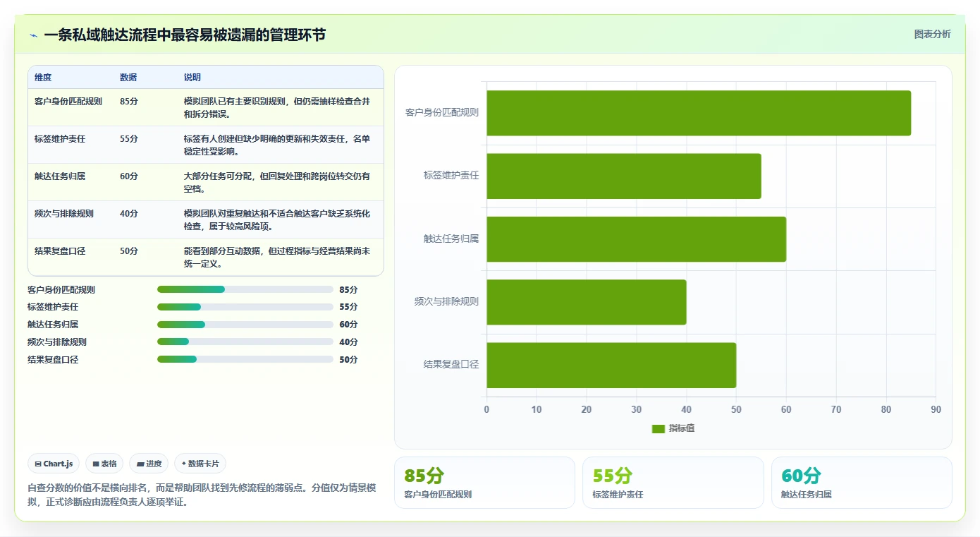Click the 结果复盘口径 progress bar

tap(245, 359)
